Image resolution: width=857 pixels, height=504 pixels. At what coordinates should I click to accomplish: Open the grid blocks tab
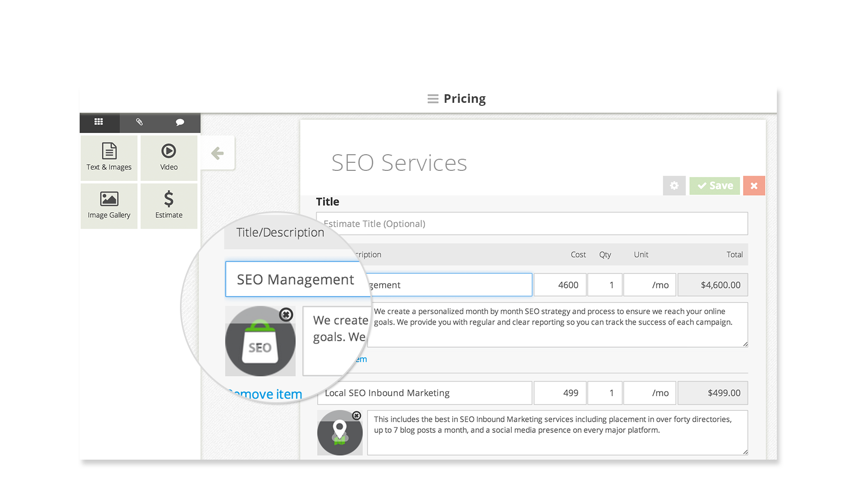[99, 122]
